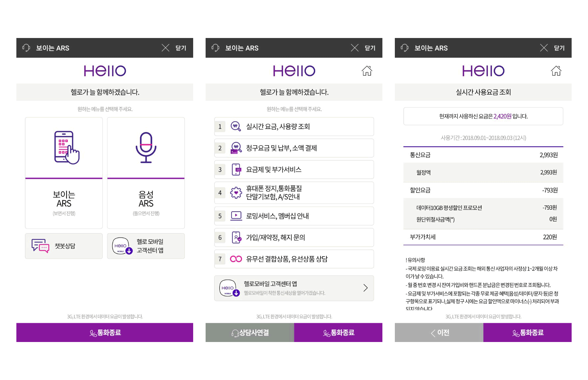Click the laptop play icon of menu 5
The image size is (588, 380).
click(236, 216)
